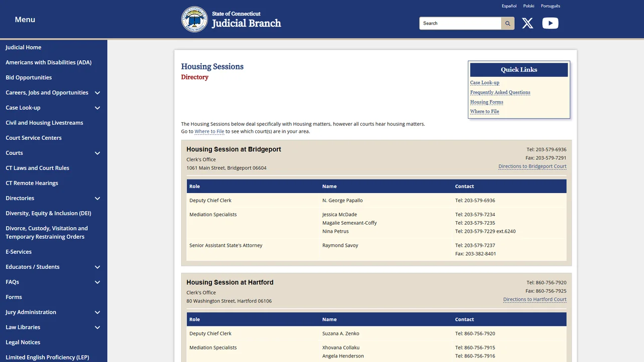The image size is (644, 362).
Task: Click the Judicial Branch seal logo
Action: click(194, 19)
